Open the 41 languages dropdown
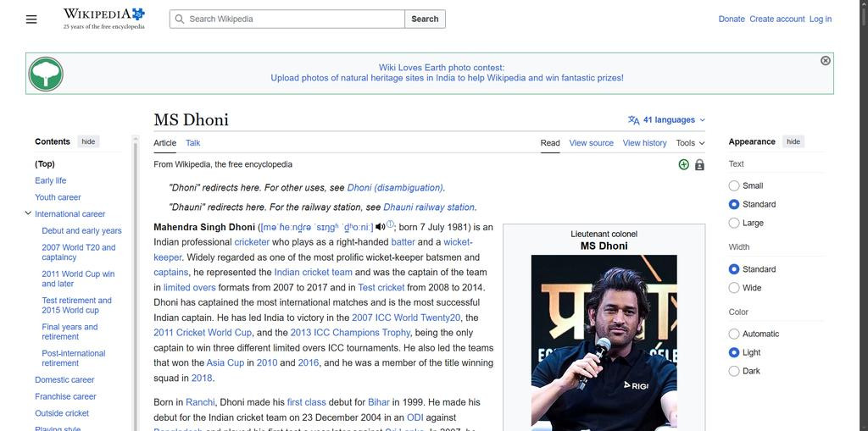The width and height of the screenshot is (868, 431). [x=667, y=120]
